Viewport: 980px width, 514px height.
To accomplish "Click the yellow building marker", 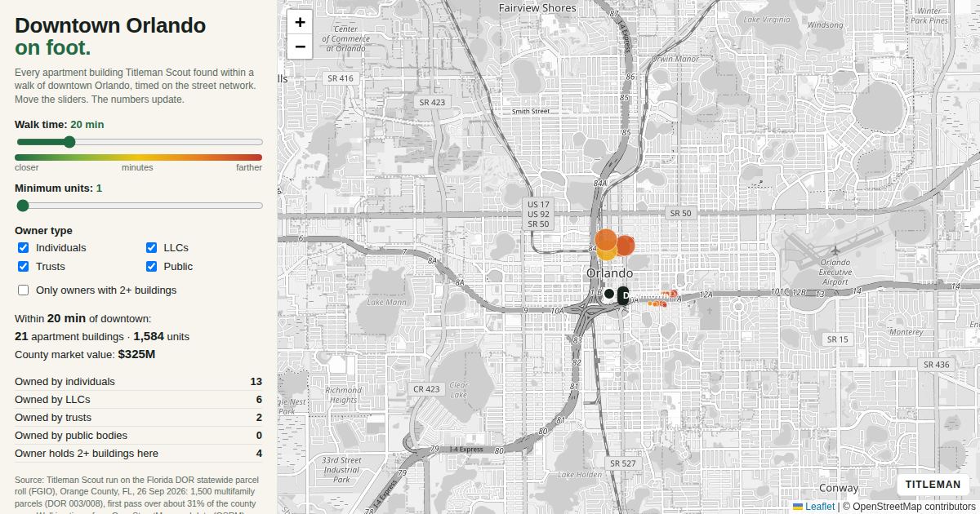I will point(606,253).
